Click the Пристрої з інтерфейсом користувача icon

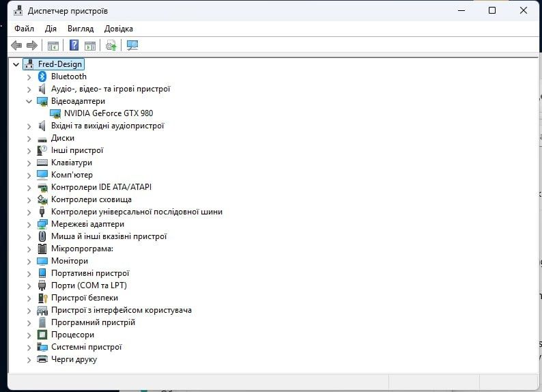point(42,310)
